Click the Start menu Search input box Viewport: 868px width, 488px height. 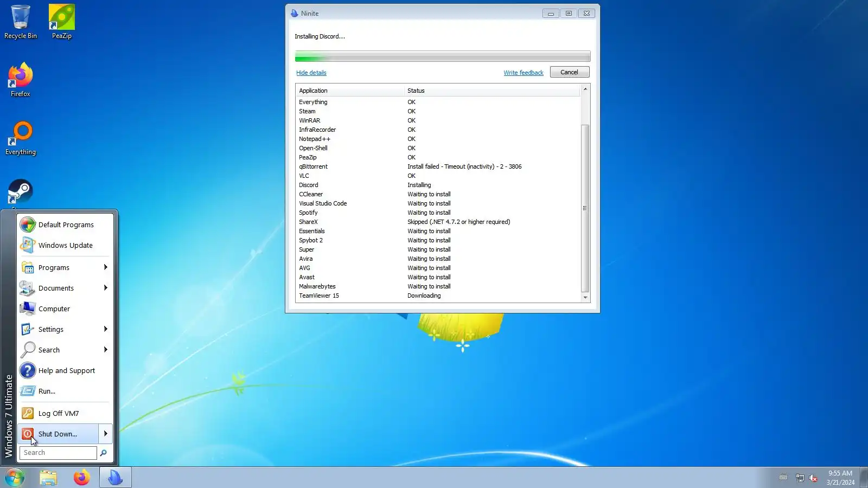[58, 453]
